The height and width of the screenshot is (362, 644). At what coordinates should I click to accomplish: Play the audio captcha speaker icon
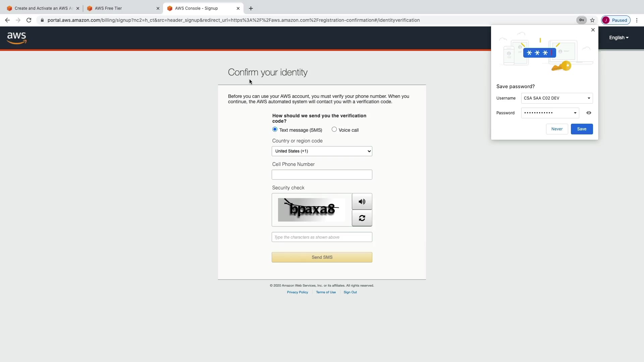(x=362, y=201)
